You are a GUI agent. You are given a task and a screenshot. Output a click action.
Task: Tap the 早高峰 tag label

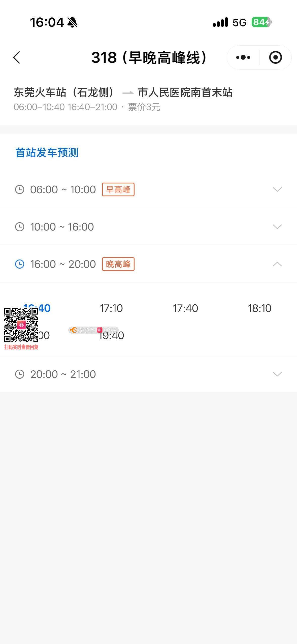[118, 189]
